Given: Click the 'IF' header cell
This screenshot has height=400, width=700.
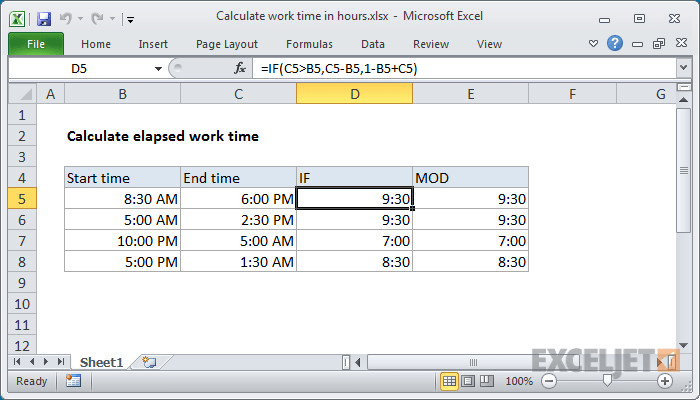Looking at the screenshot, I should [354, 178].
